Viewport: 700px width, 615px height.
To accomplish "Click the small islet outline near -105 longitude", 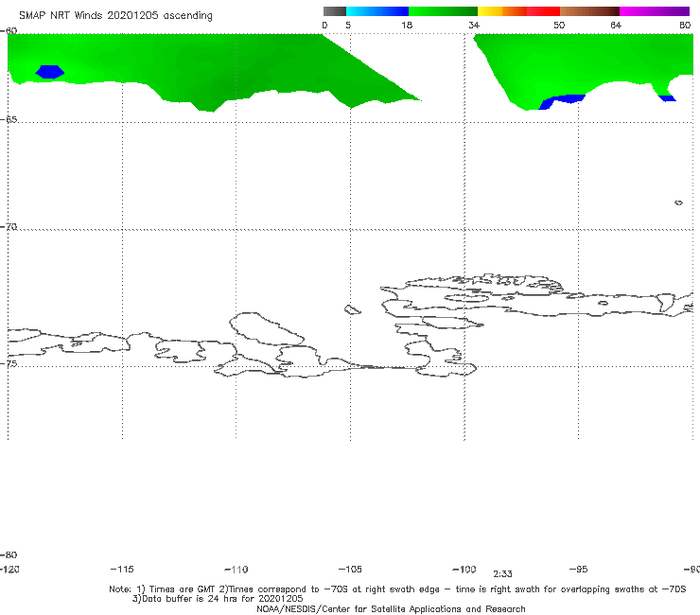I will pyautogui.click(x=352, y=309).
